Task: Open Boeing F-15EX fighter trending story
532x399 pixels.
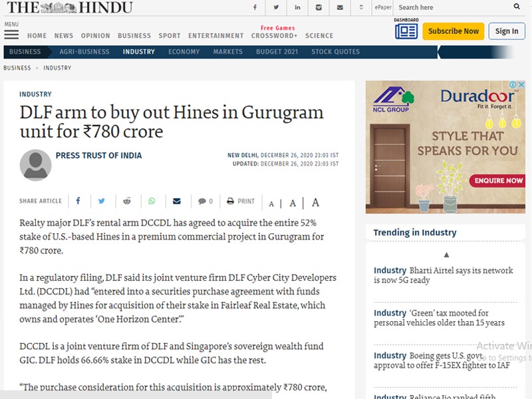Action: pos(442,360)
